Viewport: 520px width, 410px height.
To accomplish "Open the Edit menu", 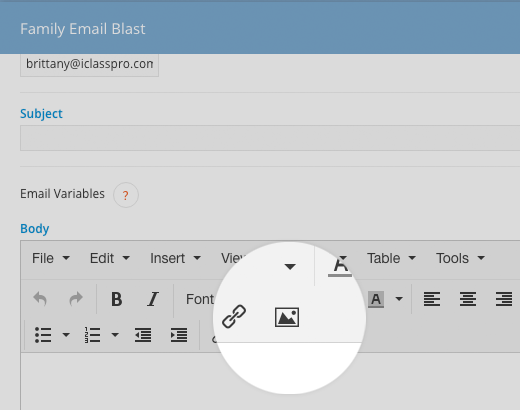I will click(110, 258).
